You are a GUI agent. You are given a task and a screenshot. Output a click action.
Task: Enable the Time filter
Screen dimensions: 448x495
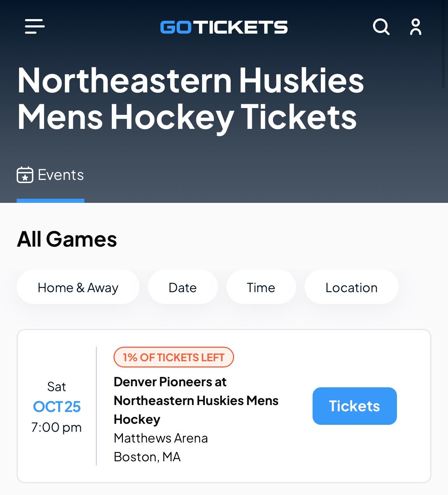click(x=261, y=287)
